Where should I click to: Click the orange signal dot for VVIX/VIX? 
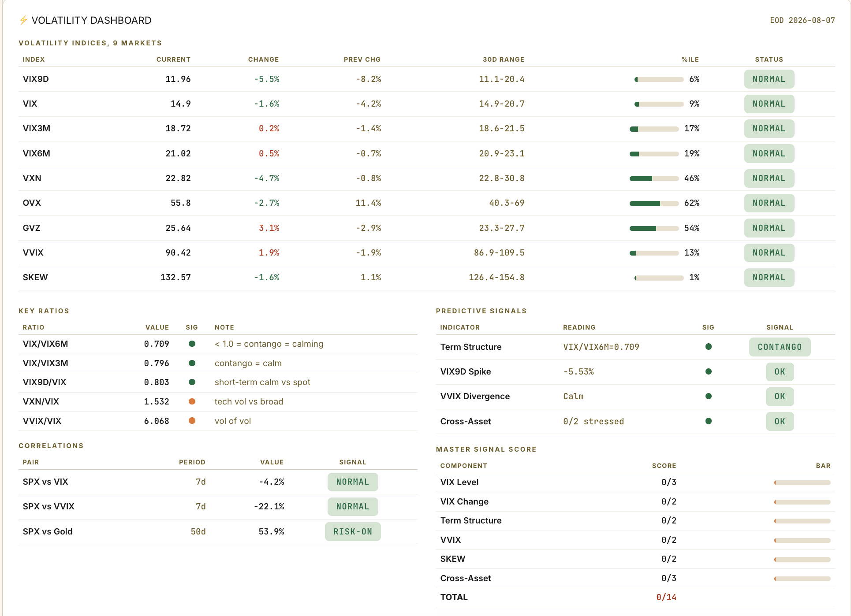192,421
